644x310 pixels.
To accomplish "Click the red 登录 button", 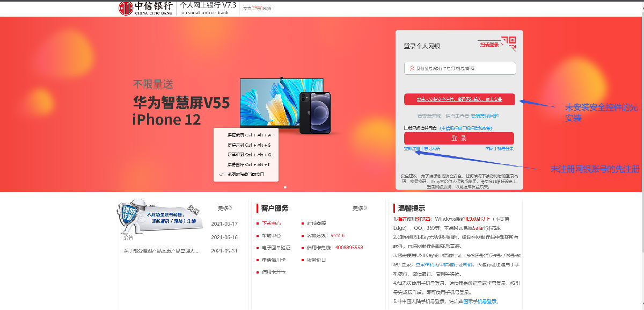I will tap(459, 138).
